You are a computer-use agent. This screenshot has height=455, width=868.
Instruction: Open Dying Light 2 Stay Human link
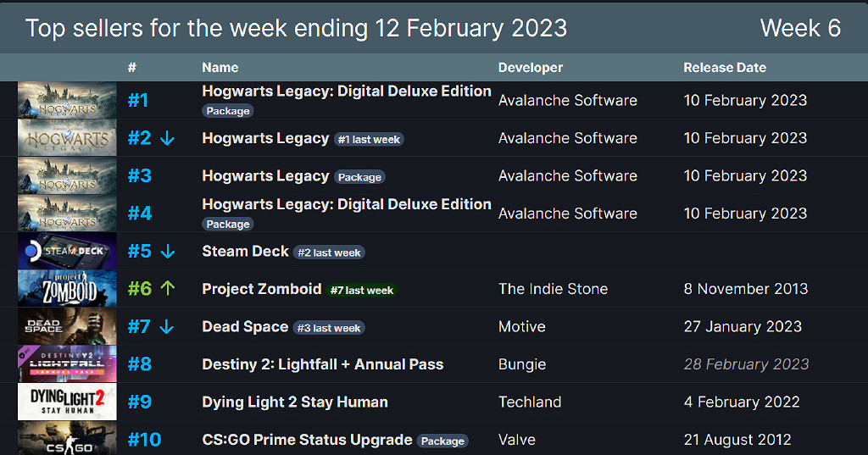coord(294,402)
